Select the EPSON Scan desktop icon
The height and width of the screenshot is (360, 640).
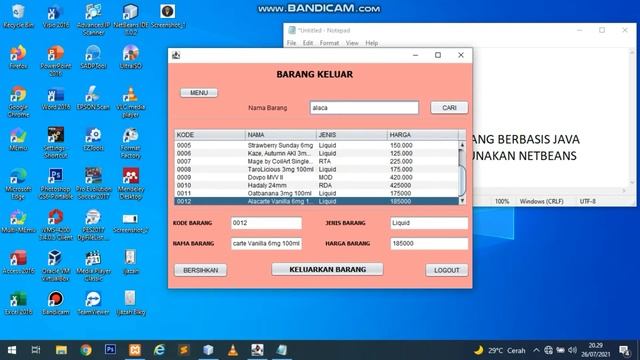point(93,98)
